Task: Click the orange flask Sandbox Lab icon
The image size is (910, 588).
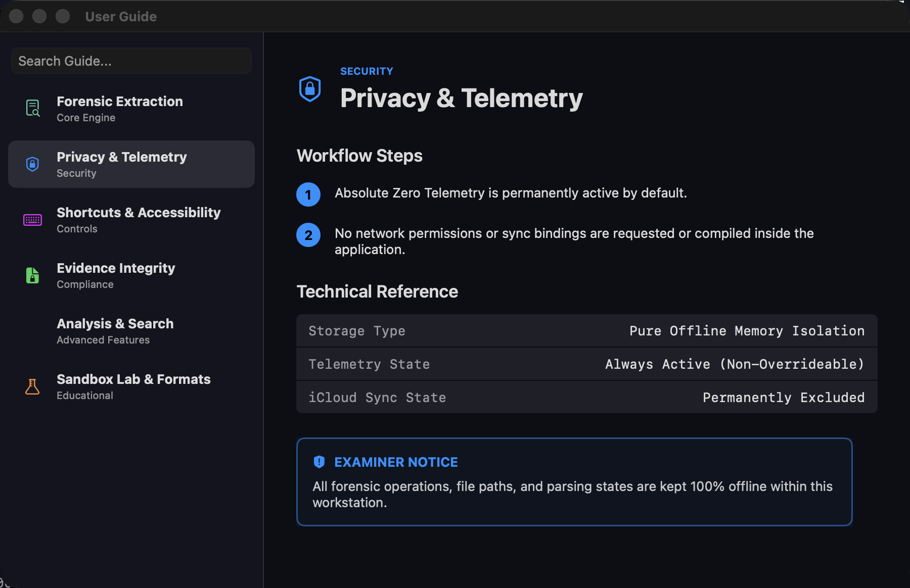Action: [x=33, y=386]
